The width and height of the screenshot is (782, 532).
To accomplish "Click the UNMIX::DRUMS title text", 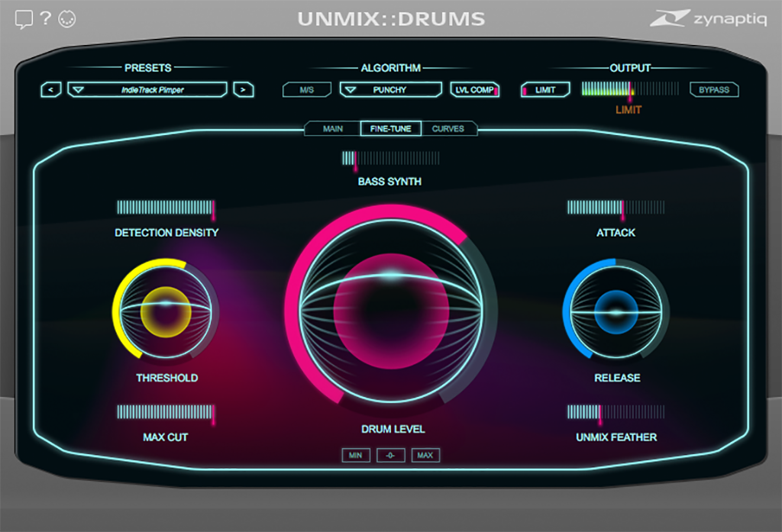I will tap(391, 19).
